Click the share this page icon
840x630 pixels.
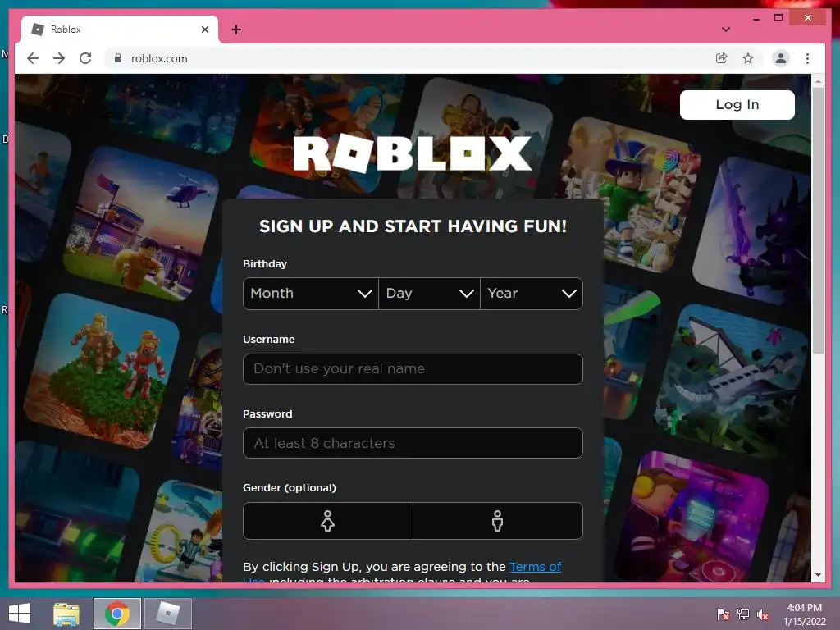click(722, 58)
